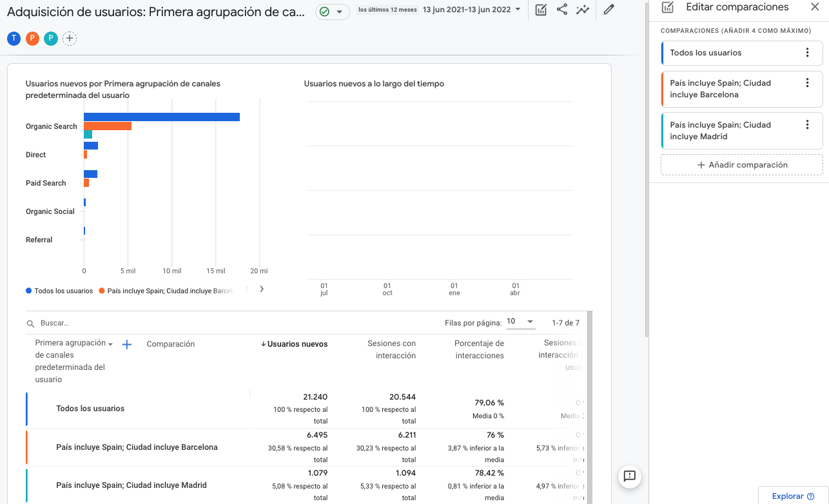This screenshot has width=829, height=504.
Task: Open the Filas por página dropdown
Action: point(520,322)
